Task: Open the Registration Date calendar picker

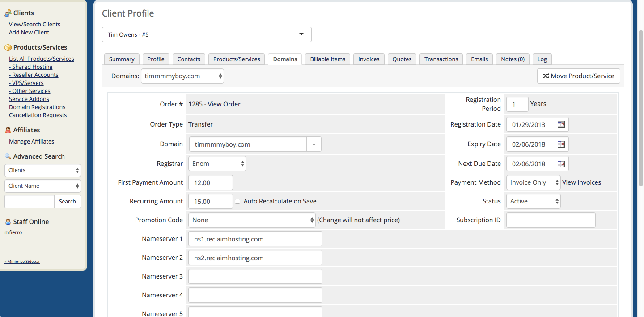Action: pos(561,124)
